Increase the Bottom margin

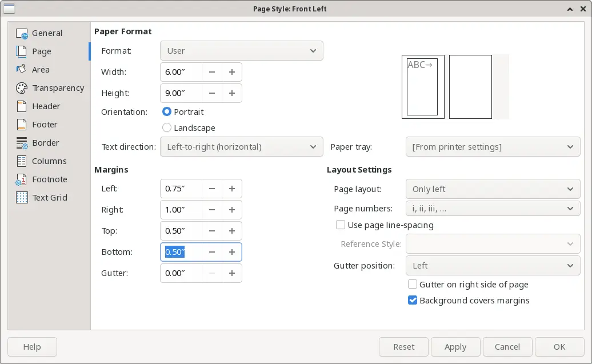[232, 252]
